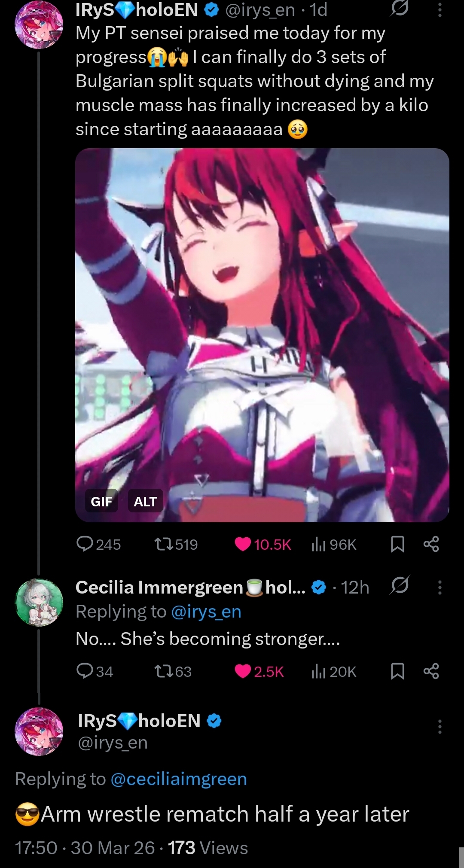
Task: Share IRyS's post using share icon
Action: (x=431, y=544)
